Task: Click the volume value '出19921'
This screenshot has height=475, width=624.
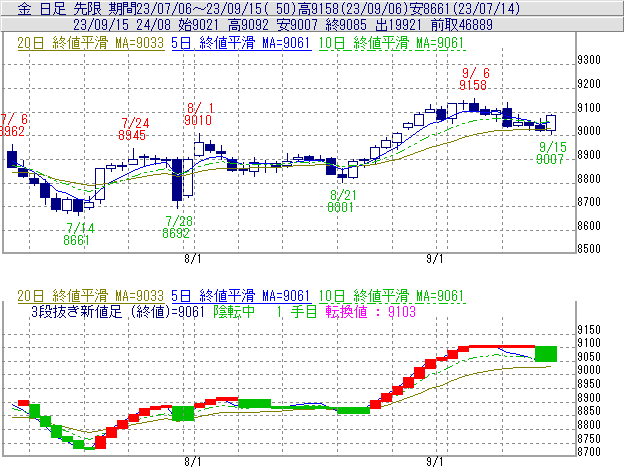Action: pyautogui.click(x=398, y=25)
